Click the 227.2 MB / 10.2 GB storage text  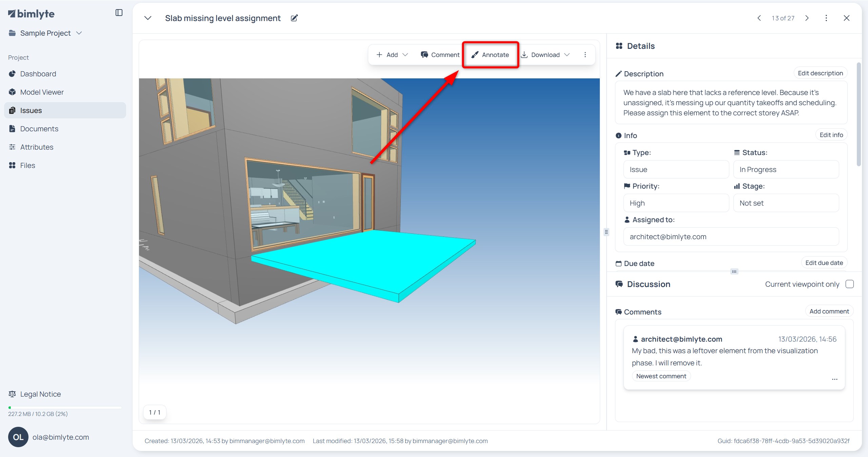[x=38, y=414]
